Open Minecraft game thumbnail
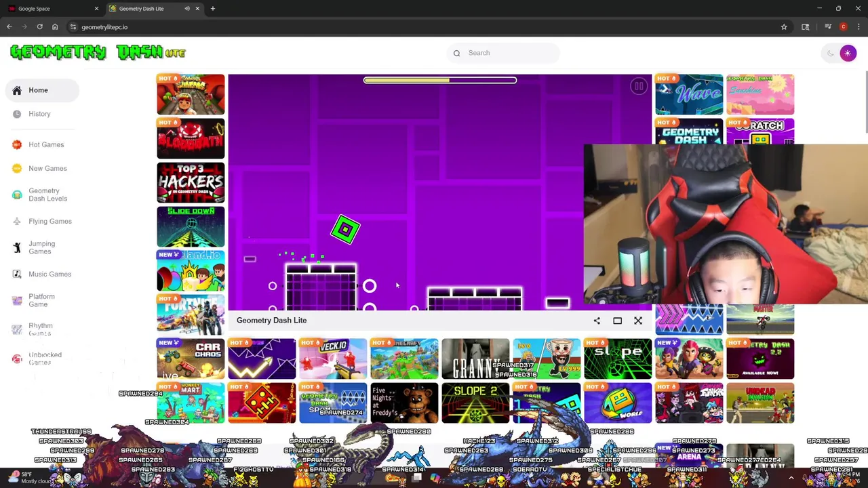Screen dimensions: 868x488 click(x=404, y=359)
